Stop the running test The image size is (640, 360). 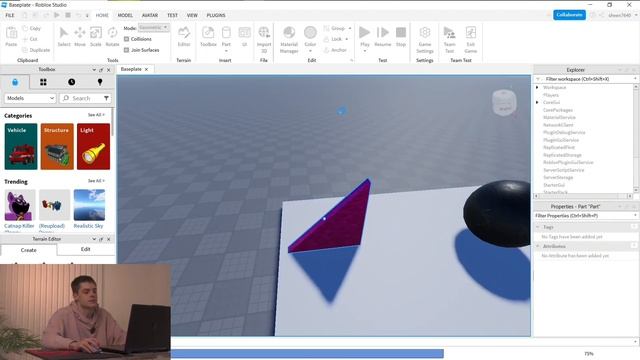pyautogui.click(x=401, y=36)
